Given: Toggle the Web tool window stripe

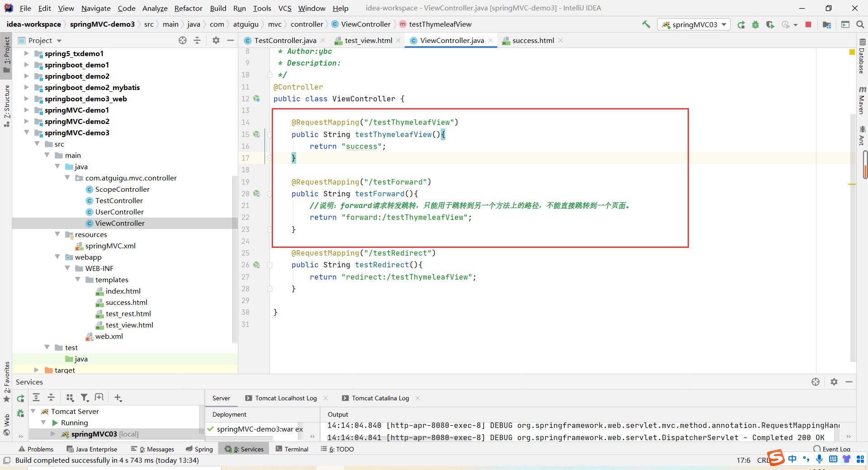Looking at the screenshot, I should click(6, 425).
